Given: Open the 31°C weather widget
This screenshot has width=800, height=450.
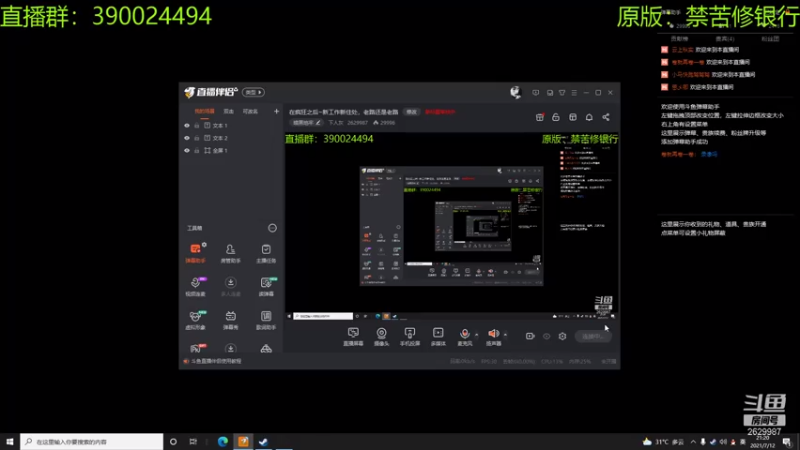Looking at the screenshot, I should click(663, 442).
